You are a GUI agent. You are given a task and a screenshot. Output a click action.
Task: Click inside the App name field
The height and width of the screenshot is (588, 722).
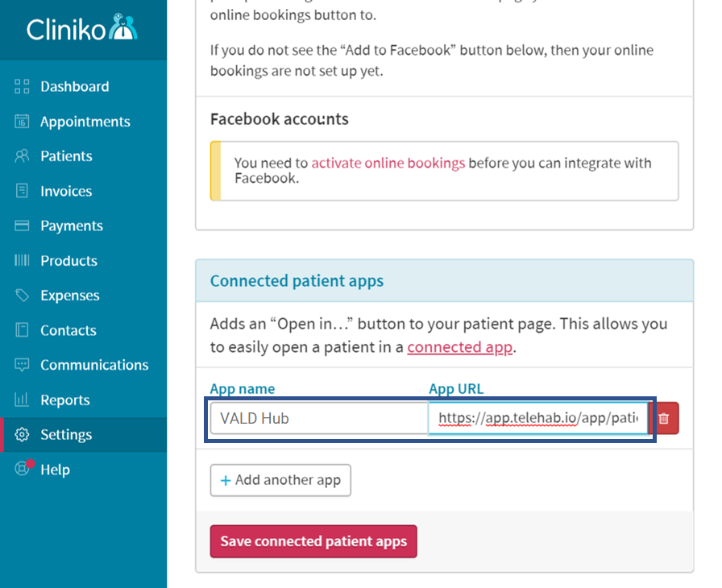(x=318, y=418)
